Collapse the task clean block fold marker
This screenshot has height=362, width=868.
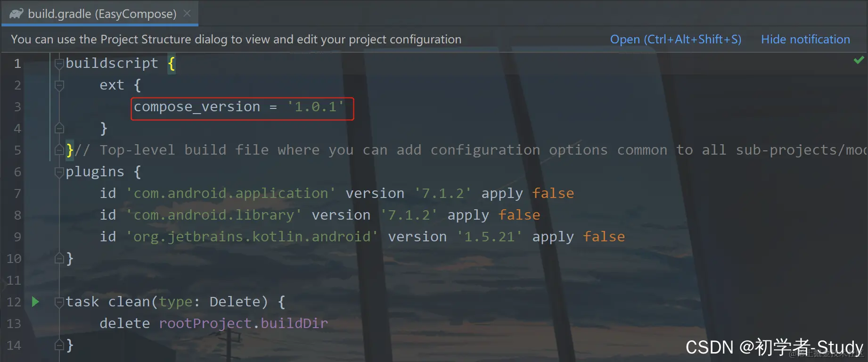coord(59,302)
